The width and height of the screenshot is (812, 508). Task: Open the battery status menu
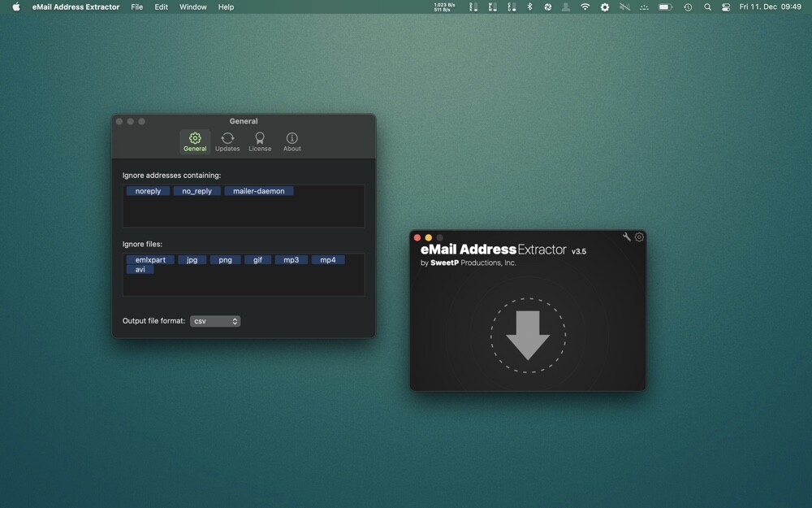665,7
